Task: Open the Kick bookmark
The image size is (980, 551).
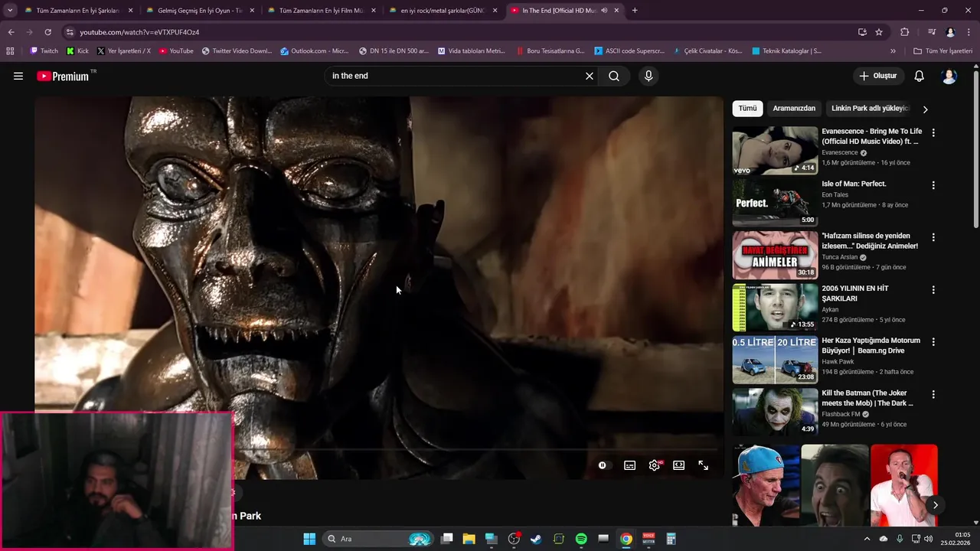Action: coord(77,51)
